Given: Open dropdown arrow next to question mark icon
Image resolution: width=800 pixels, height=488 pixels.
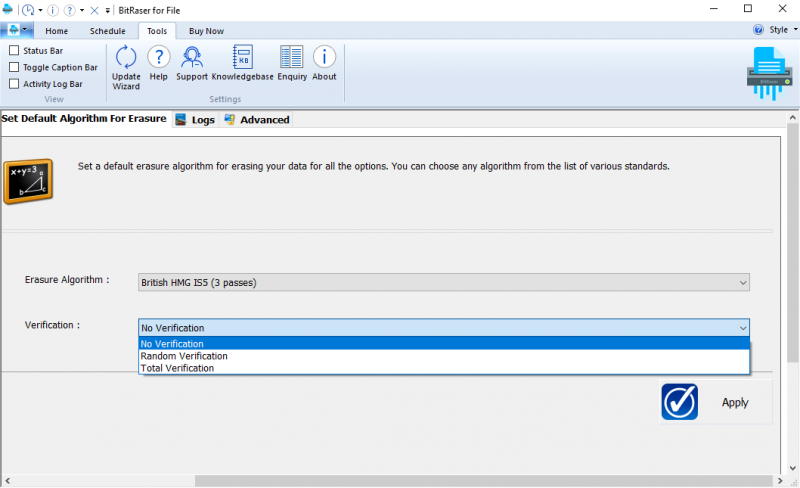Looking at the screenshot, I should 82,10.
